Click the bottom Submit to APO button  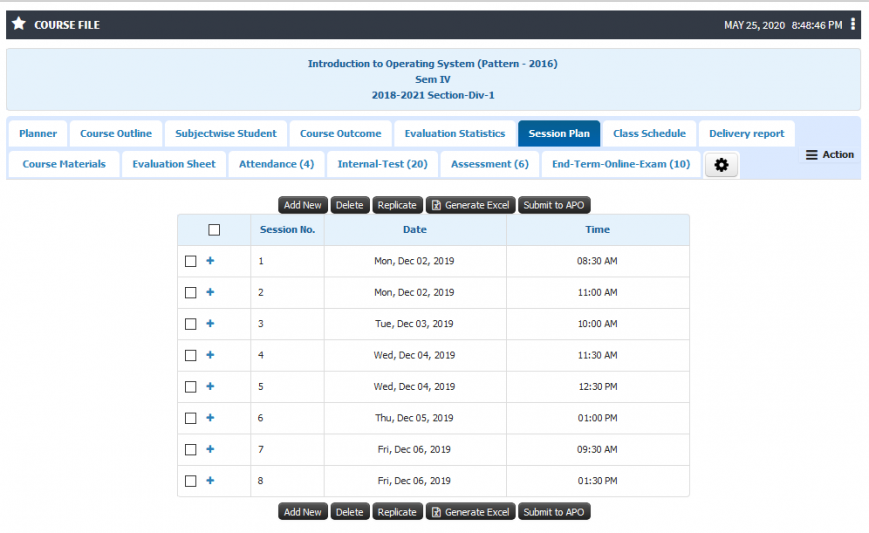(x=554, y=512)
